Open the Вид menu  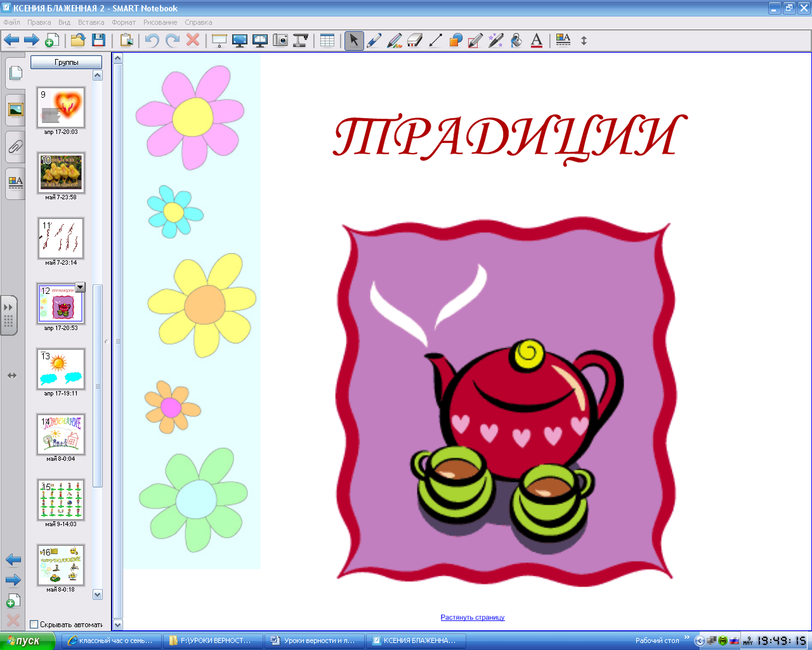pyautogui.click(x=64, y=22)
